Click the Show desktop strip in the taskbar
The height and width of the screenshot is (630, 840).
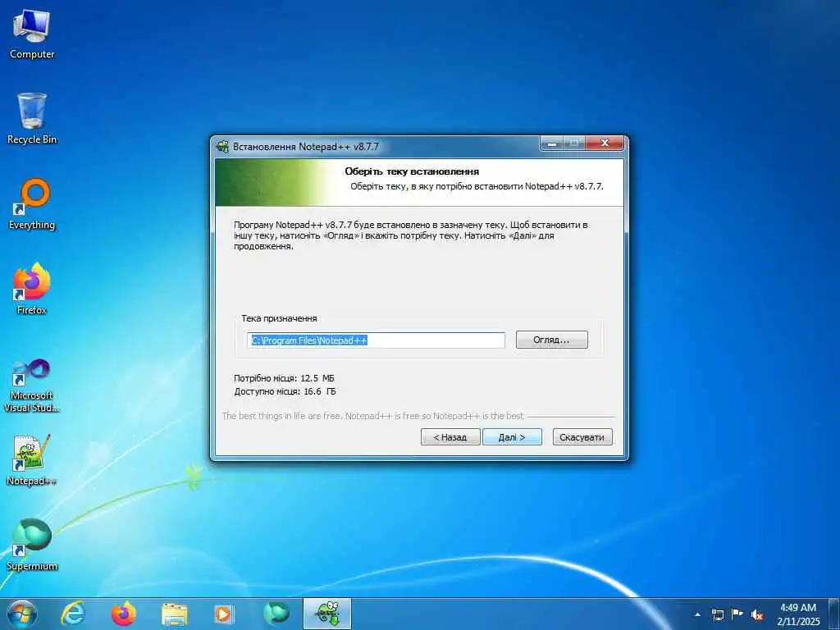tap(834, 614)
